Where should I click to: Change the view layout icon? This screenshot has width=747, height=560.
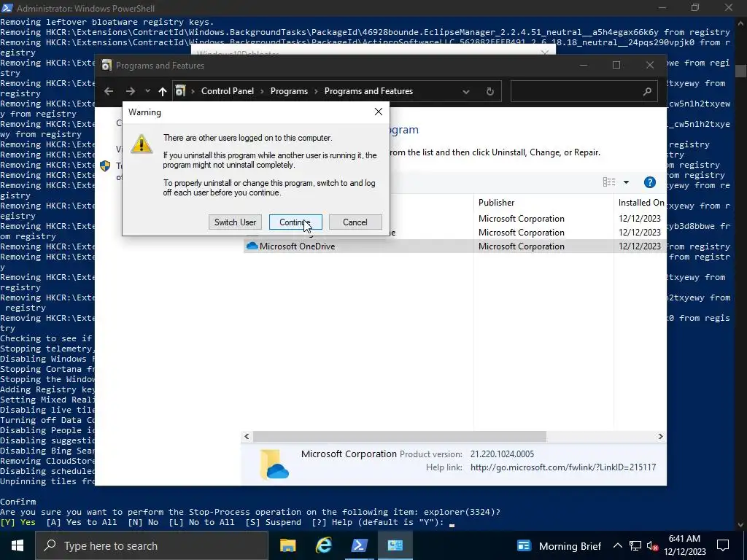point(609,182)
